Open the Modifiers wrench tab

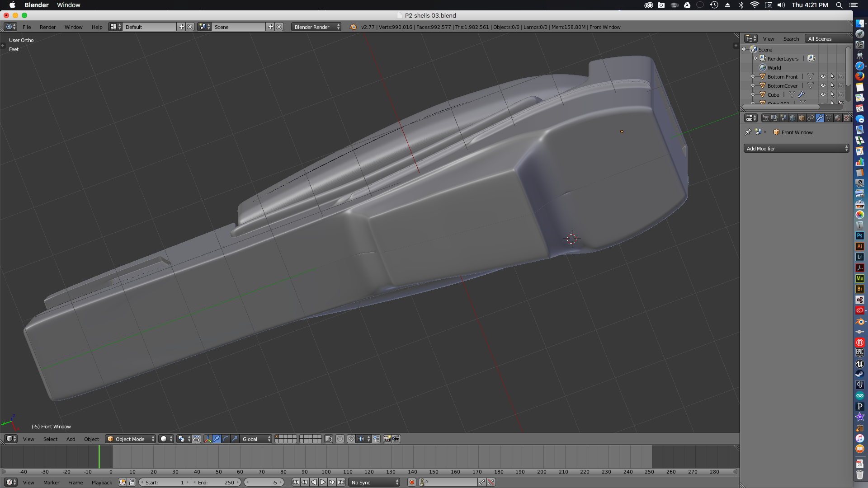pos(820,118)
